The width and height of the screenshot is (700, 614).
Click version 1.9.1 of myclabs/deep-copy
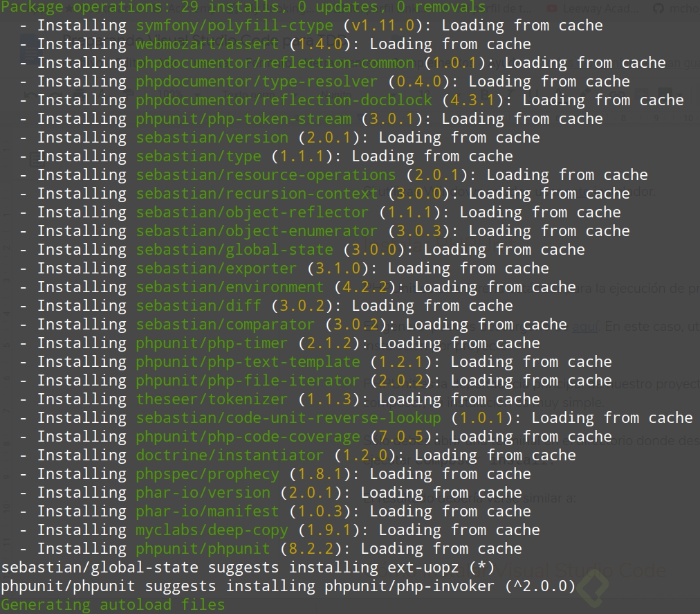pos(329,530)
